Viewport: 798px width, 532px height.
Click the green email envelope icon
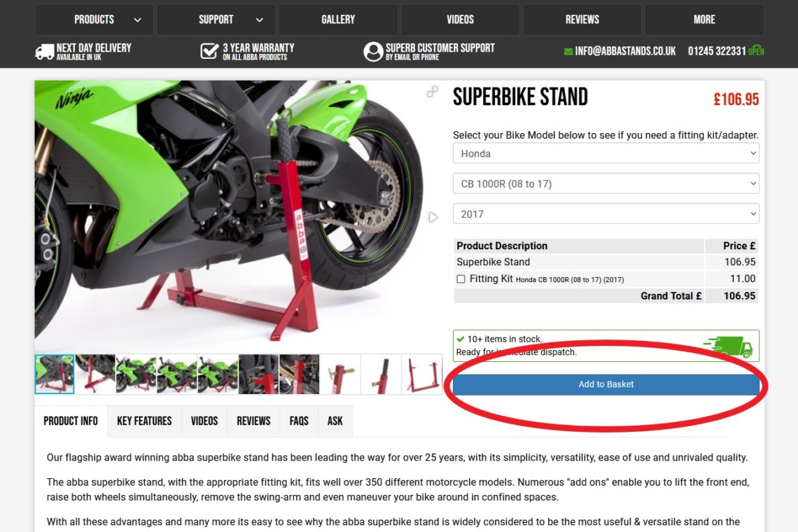click(568, 51)
